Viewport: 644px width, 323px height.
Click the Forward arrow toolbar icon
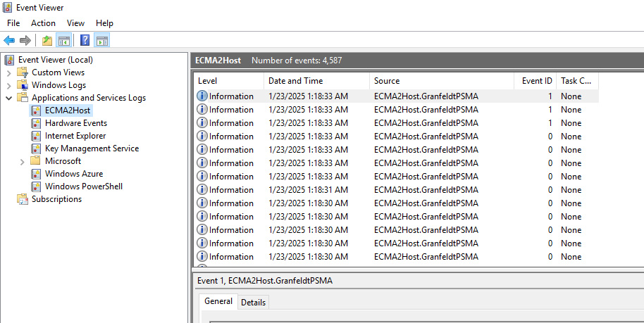click(25, 41)
